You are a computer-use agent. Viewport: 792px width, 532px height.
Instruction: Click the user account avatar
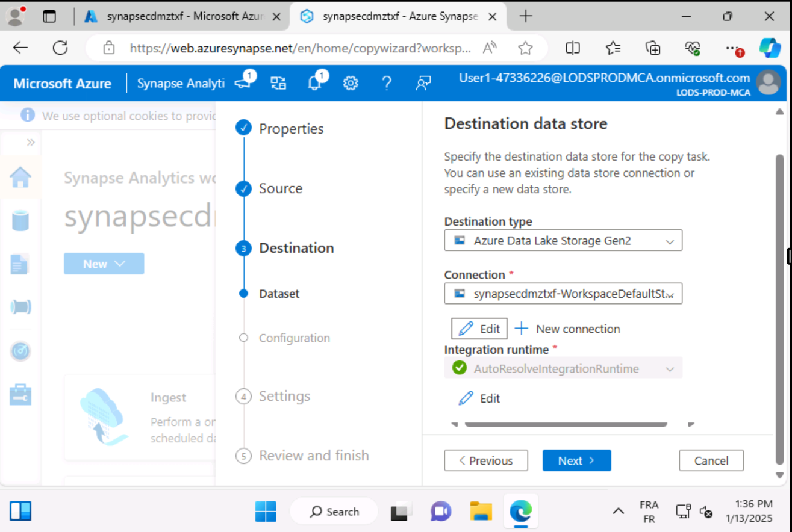coord(769,83)
